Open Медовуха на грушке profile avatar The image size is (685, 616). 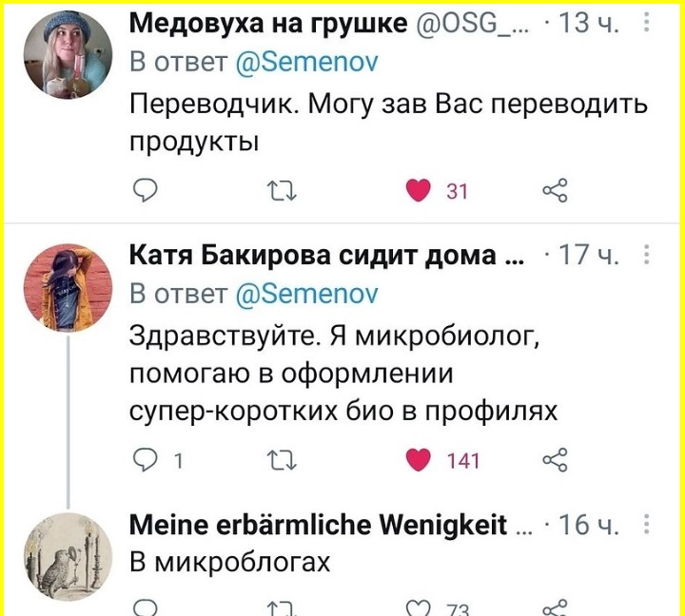coord(68,55)
